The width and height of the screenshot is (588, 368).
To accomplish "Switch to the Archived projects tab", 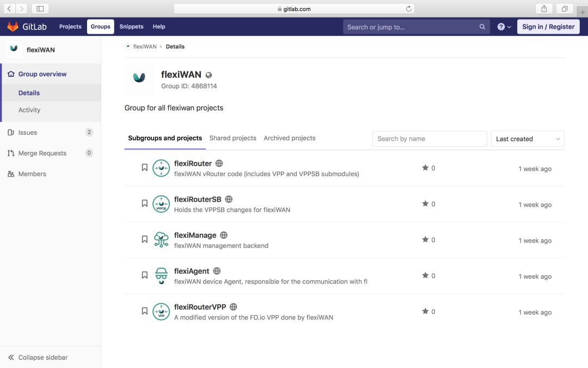I will coord(290,138).
